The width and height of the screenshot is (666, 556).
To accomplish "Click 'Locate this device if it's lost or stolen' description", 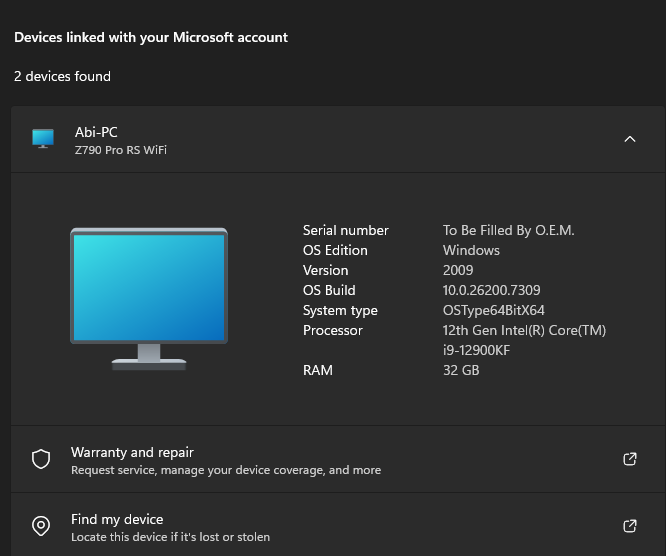I will point(170,537).
